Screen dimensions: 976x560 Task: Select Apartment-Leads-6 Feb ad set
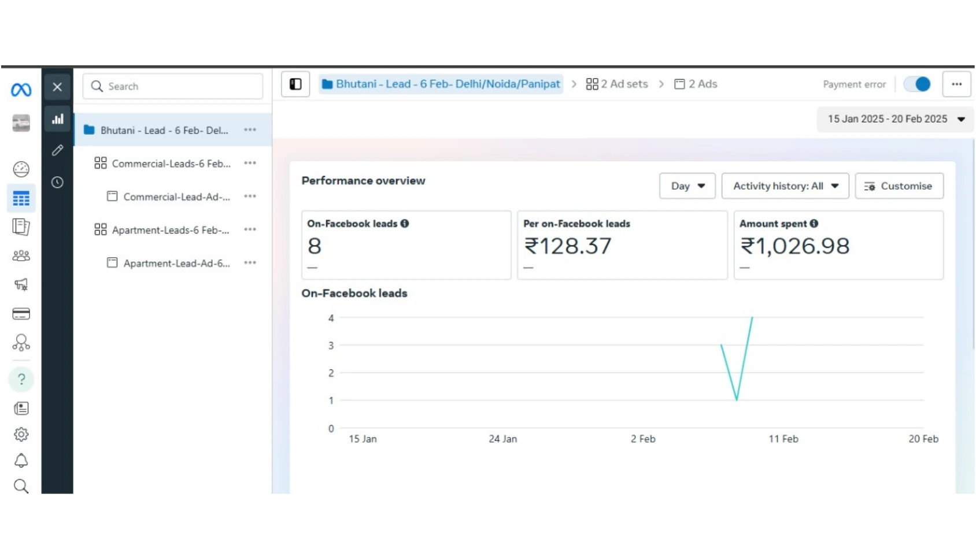pyautogui.click(x=163, y=230)
